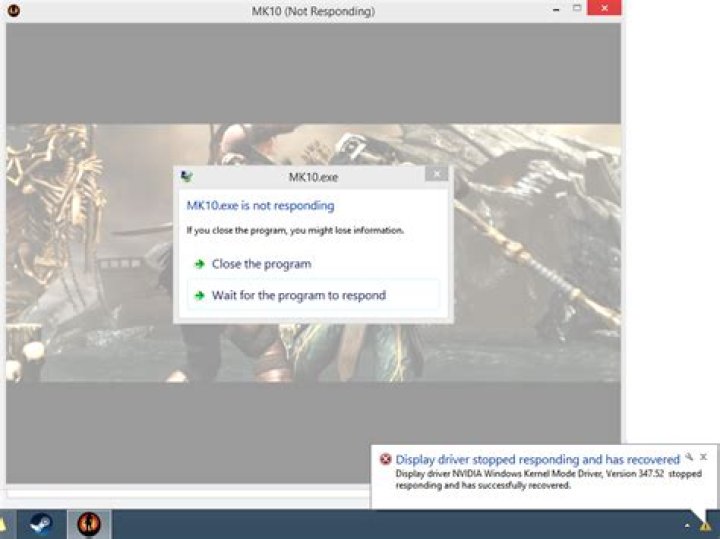Click the 'MK10.exe is not responding' heading
The width and height of the screenshot is (720, 539).
point(260,206)
